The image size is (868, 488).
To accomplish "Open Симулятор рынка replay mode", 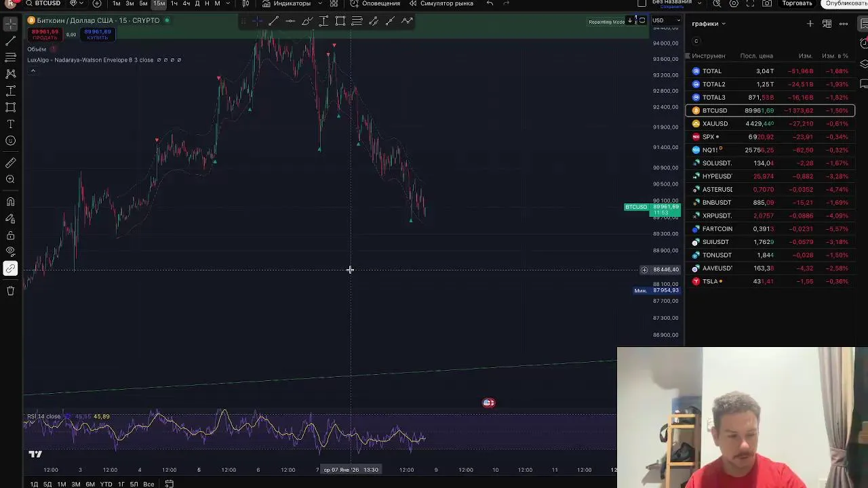I will pyautogui.click(x=441, y=3).
